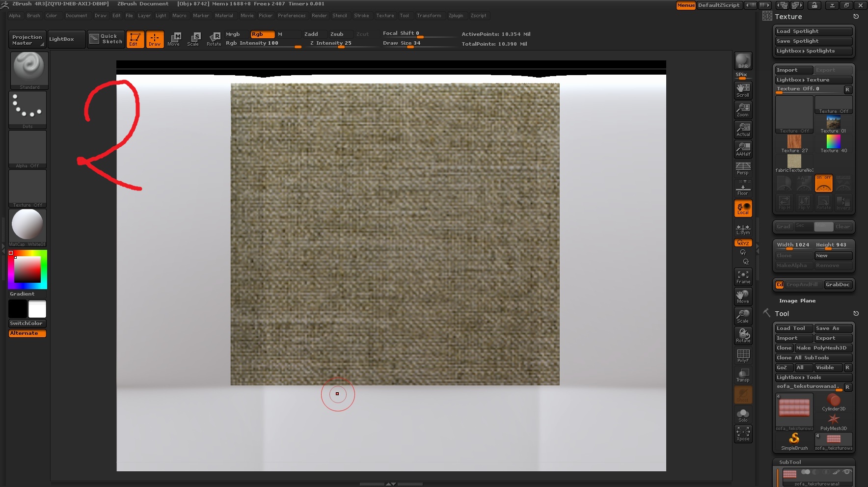
Task: Toggle Perspective distortion (Persp)
Action: tap(743, 168)
